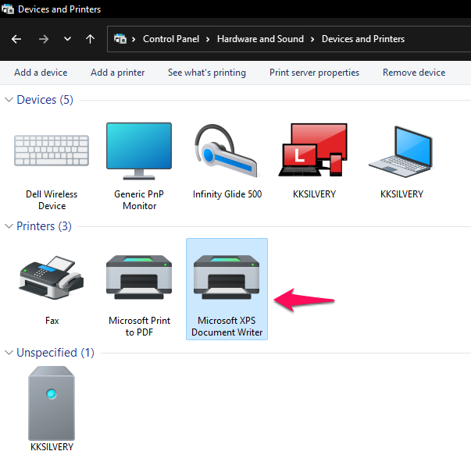Select the Generic PnP Monitor icon

point(139,151)
